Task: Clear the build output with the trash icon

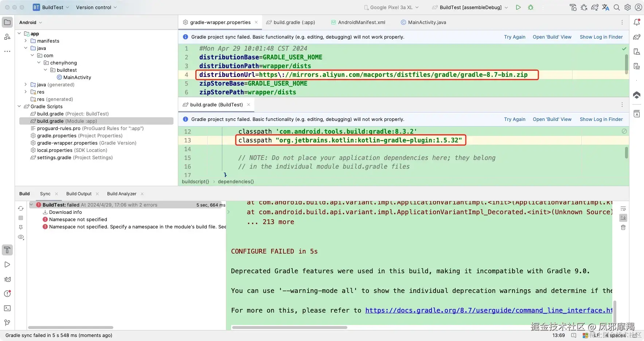Action: pyautogui.click(x=623, y=227)
